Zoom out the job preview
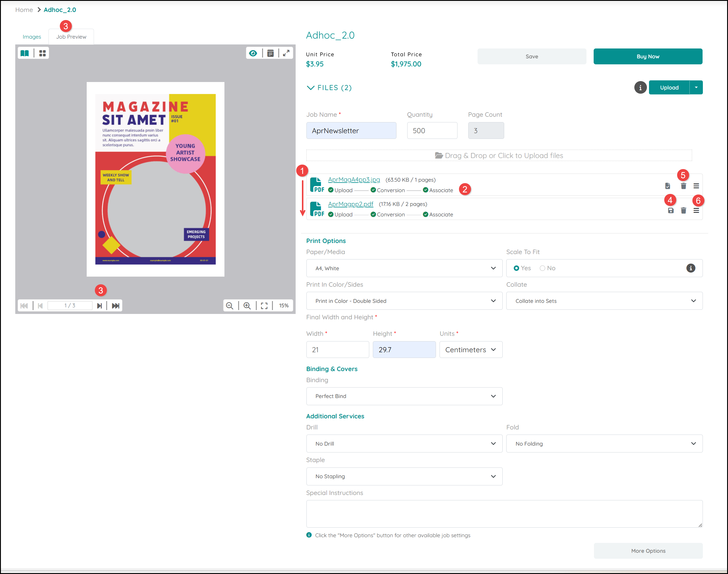The height and width of the screenshot is (574, 728). tap(230, 306)
